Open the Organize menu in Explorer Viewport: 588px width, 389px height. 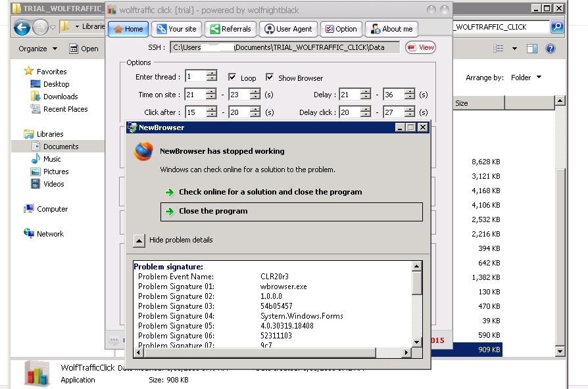coord(38,49)
